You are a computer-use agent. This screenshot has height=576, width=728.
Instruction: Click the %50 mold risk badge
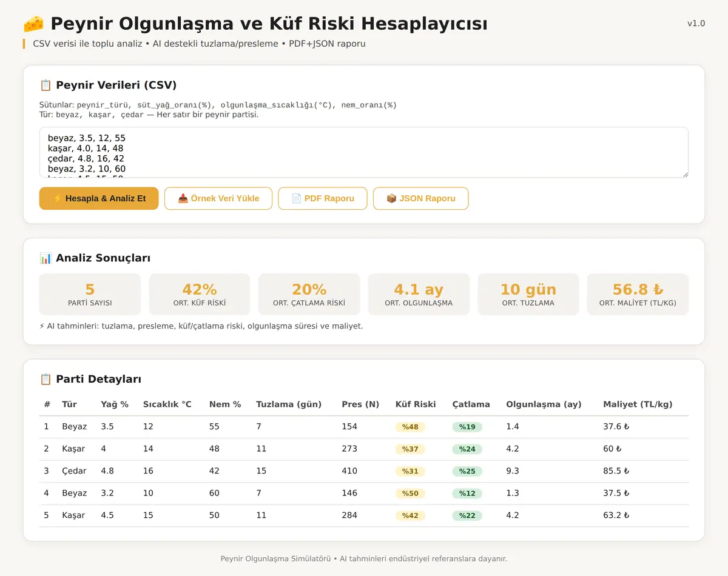point(410,494)
